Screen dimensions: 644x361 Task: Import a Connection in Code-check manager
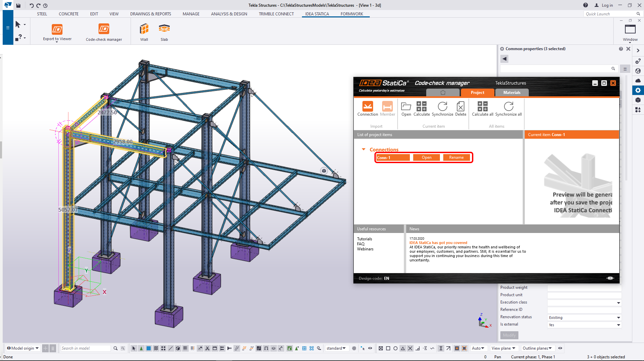[367, 107]
